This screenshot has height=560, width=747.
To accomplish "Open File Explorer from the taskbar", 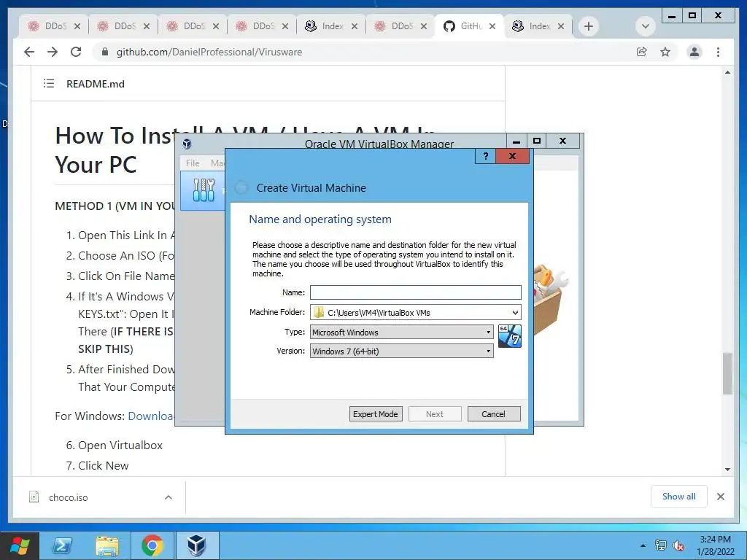I will [x=107, y=545].
